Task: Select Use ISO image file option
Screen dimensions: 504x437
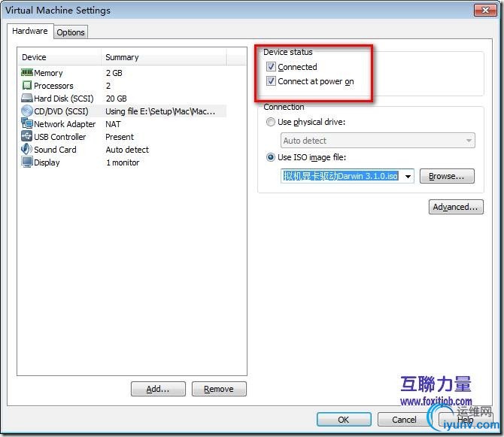Action: pyautogui.click(x=271, y=157)
